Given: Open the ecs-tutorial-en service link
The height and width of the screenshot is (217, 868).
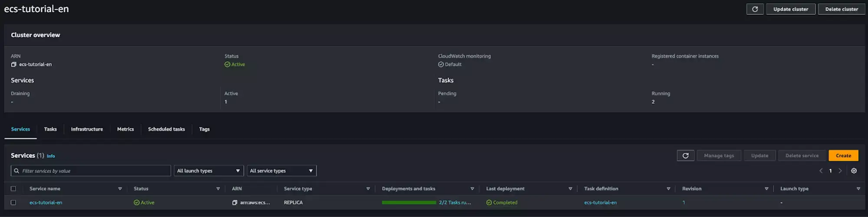Looking at the screenshot, I should pyautogui.click(x=46, y=203).
